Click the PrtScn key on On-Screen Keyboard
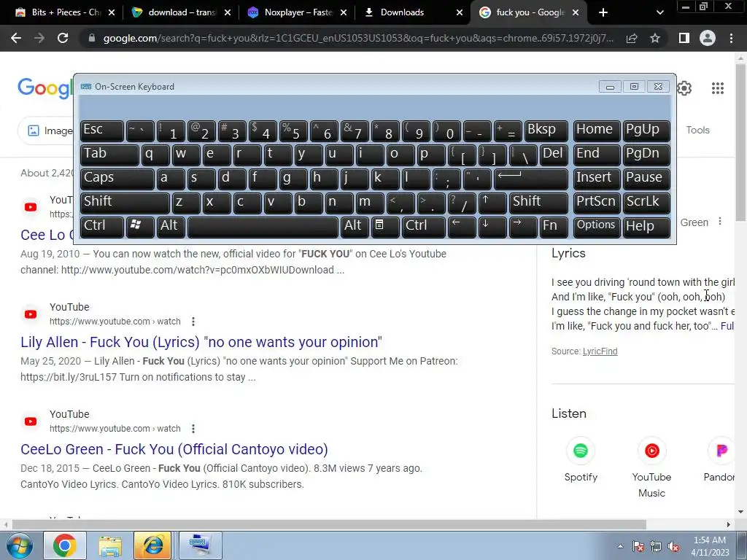The height and width of the screenshot is (560, 747). 597,202
